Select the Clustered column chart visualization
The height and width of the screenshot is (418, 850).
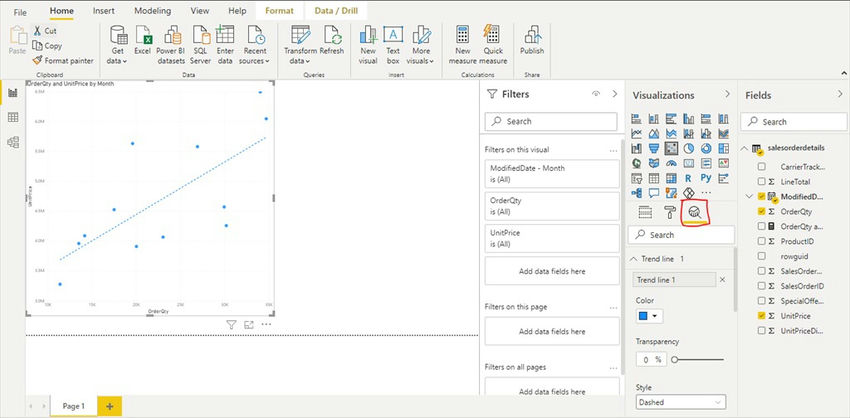tap(689, 118)
